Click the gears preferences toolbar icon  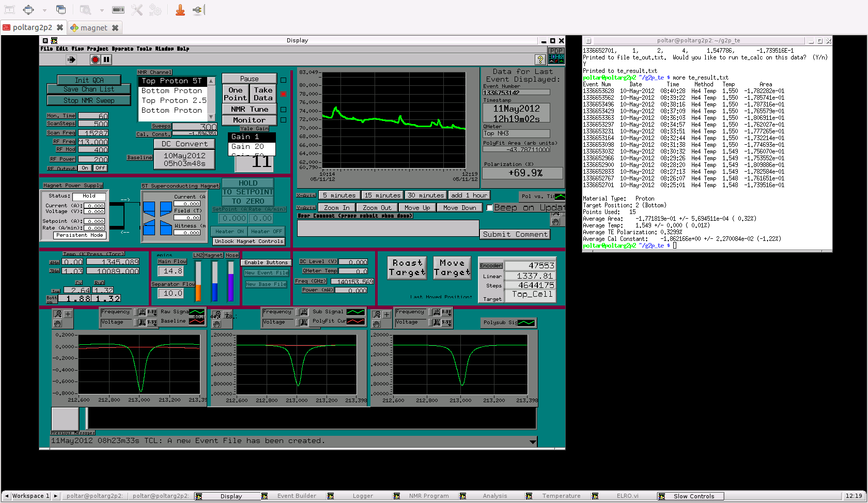pyautogui.click(x=155, y=9)
